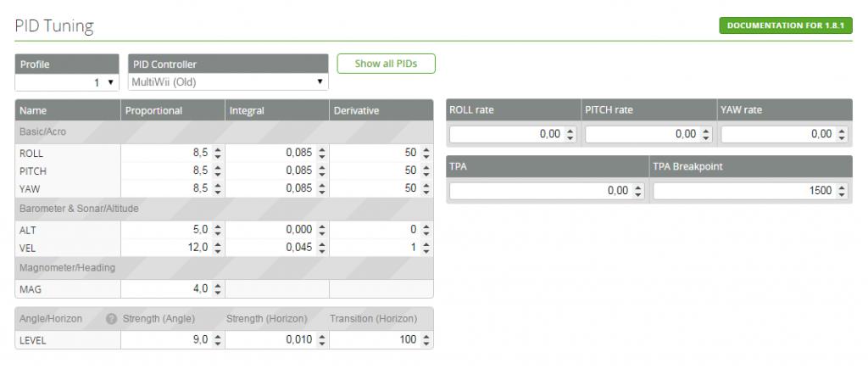Adjust TPA Breakpoint stepper arrows
Image resolution: width=868 pixels, height=369 pixels.
click(x=842, y=192)
